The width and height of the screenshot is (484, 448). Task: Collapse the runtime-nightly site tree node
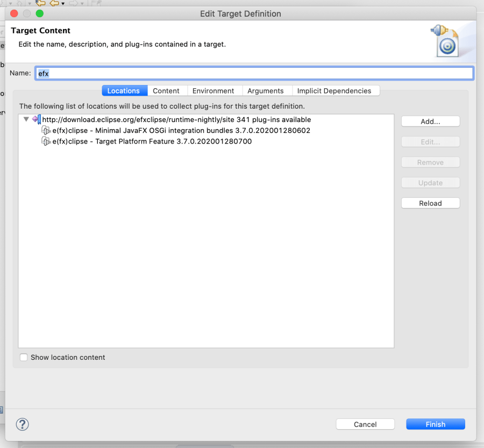coord(26,120)
